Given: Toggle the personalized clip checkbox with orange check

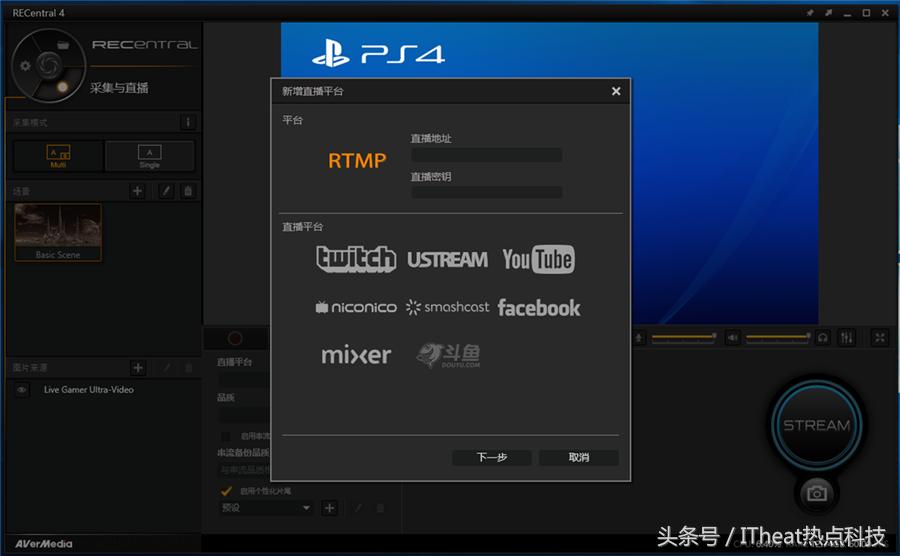Looking at the screenshot, I should click(x=226, y=491).
